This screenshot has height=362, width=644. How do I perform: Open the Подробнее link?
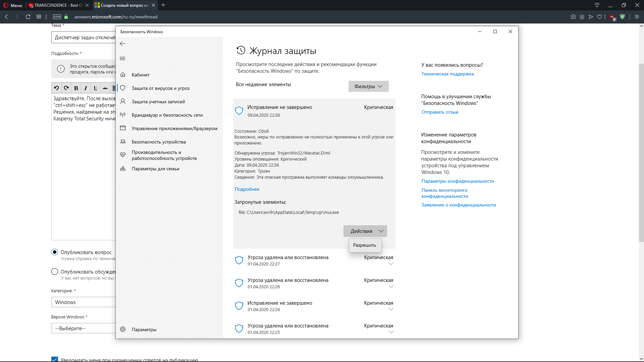(x=247, y=189)
